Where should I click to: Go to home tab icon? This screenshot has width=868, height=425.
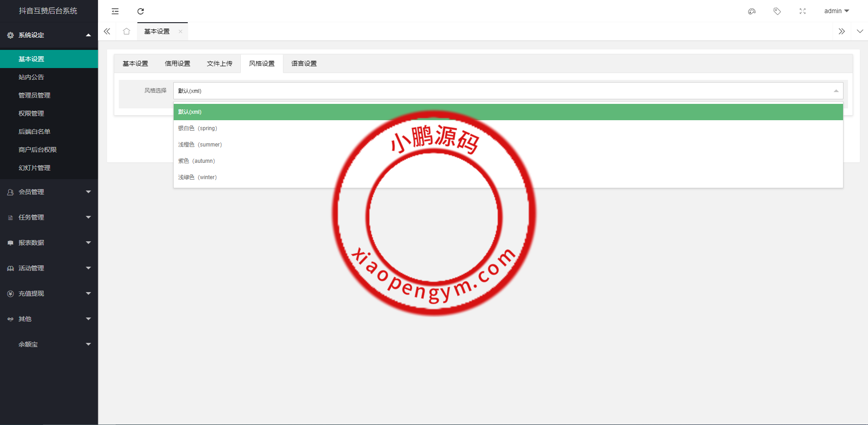127,31
